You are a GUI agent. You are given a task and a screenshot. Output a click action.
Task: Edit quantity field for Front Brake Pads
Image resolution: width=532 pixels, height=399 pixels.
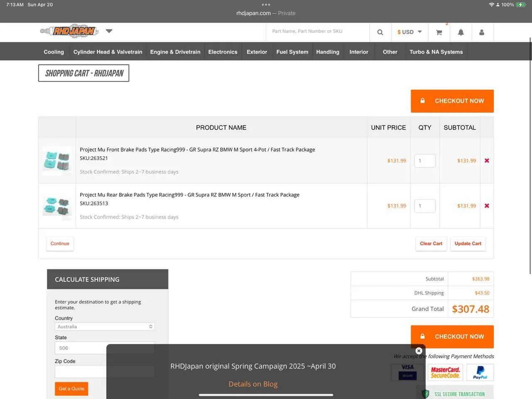[x=425, y=161]
